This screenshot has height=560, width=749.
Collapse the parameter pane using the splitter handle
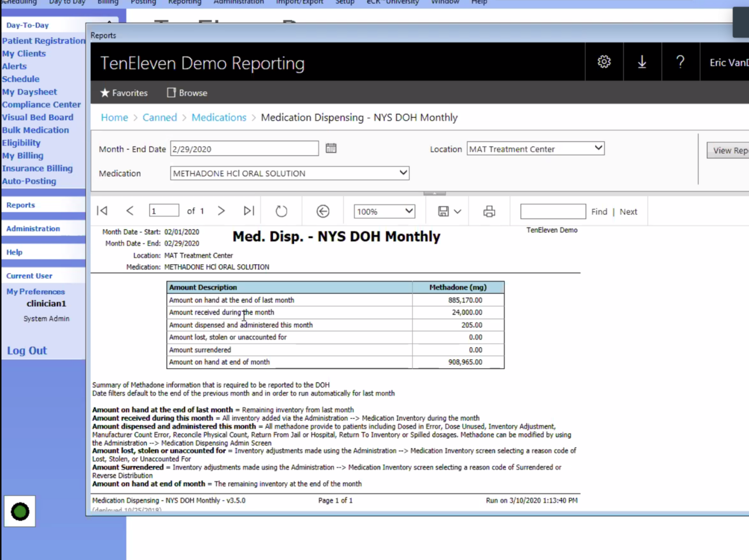click(x=434, y=193)
